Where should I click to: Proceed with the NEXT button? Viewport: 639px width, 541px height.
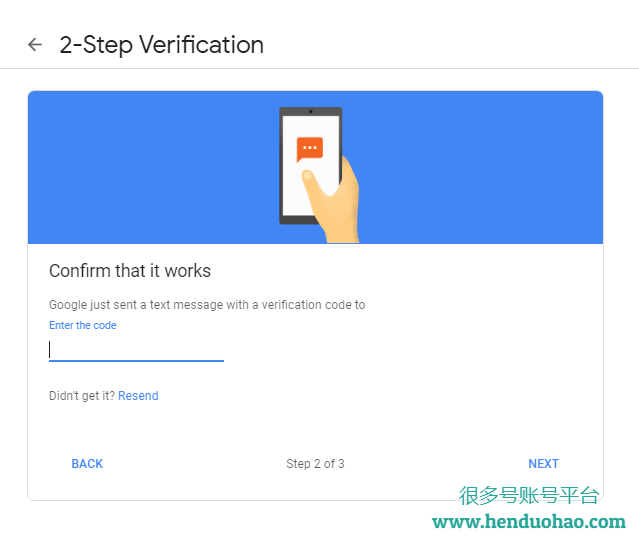pos(543,464)
